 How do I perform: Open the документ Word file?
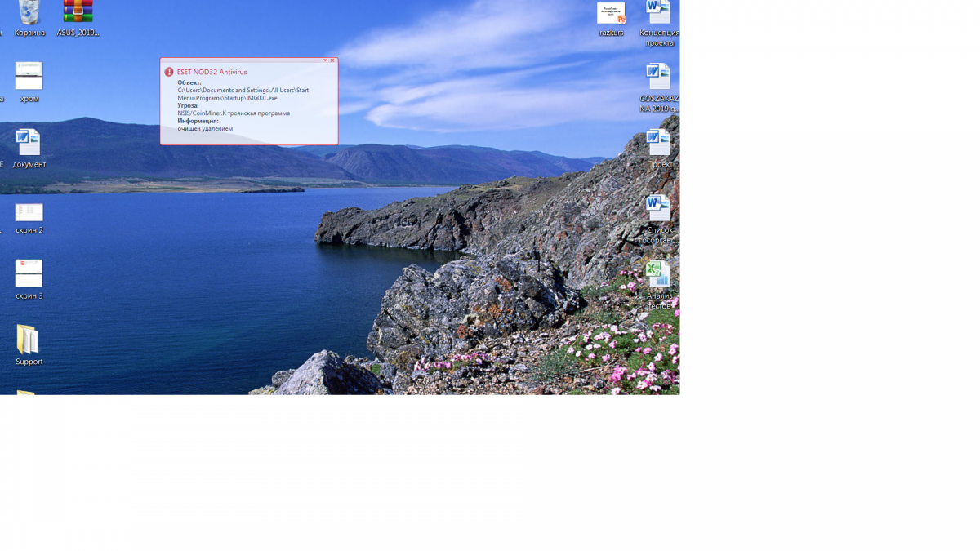coord(29,143)
